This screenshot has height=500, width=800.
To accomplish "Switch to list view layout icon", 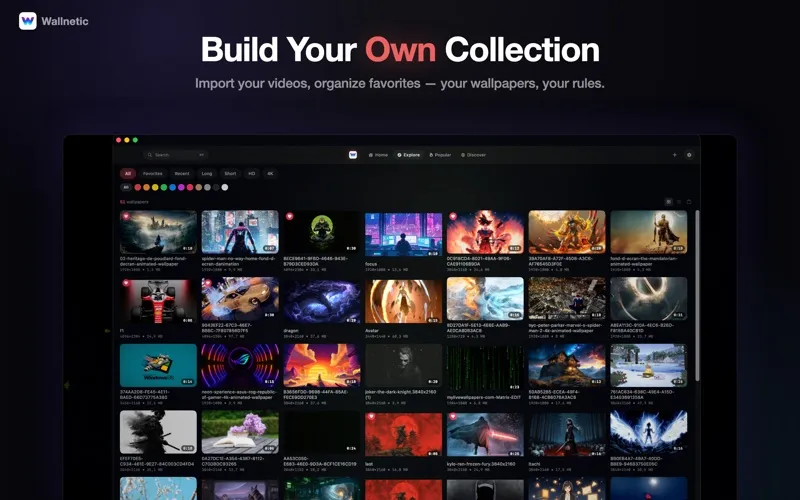I will pyautogui.click(x=679, y=202).
